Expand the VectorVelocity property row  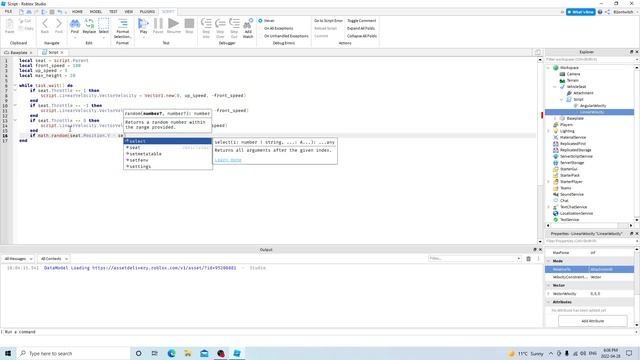point(548,293)
